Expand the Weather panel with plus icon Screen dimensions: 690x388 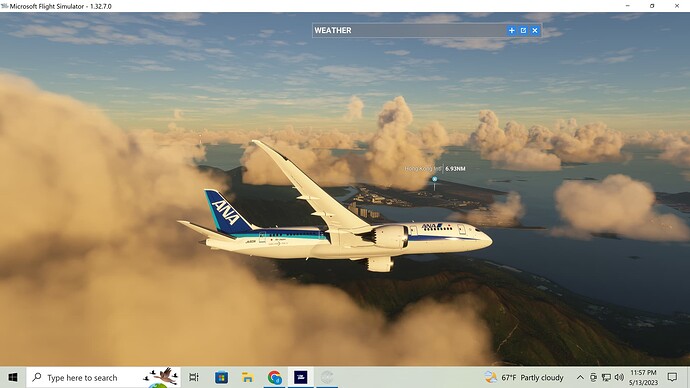coord(511,30)
